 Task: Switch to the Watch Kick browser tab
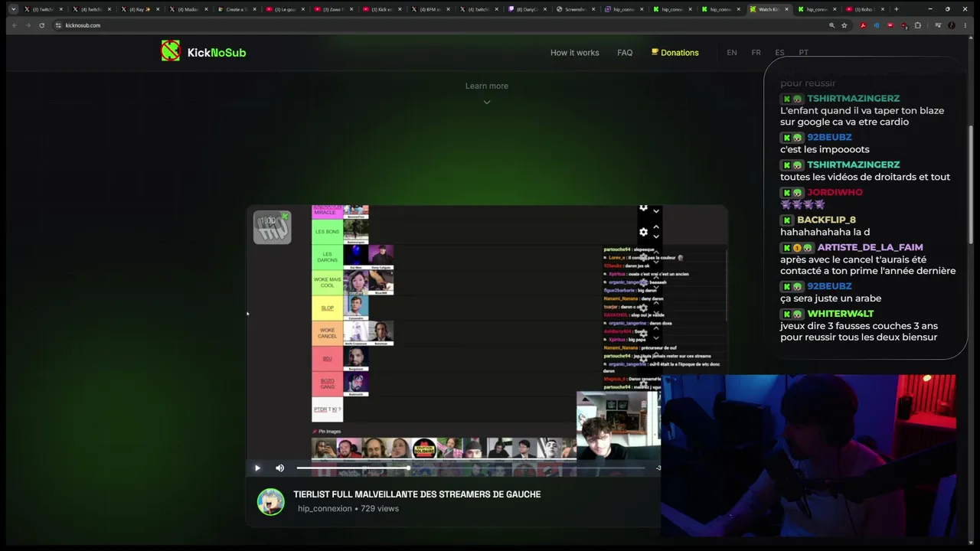(769, 9)
